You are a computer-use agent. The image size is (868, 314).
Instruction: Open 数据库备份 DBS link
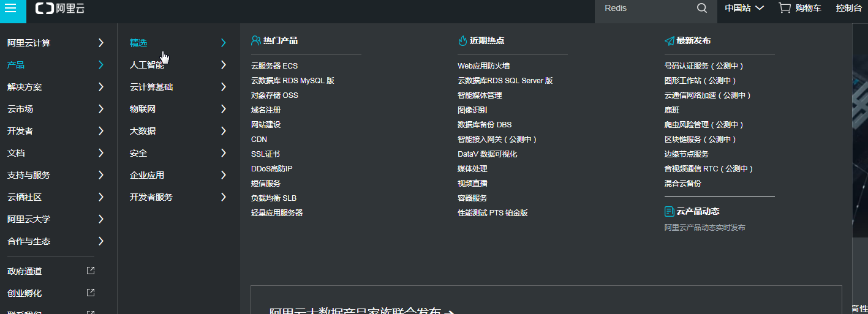click(485, 125)
